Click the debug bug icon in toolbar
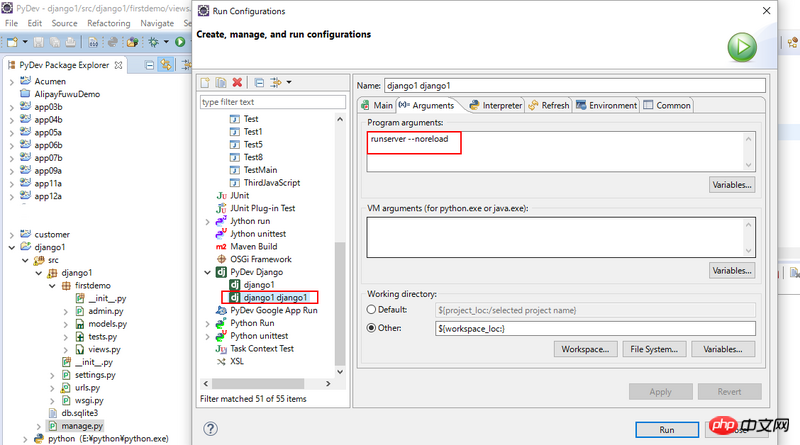 pyautogui.click(x=154, y=42)
